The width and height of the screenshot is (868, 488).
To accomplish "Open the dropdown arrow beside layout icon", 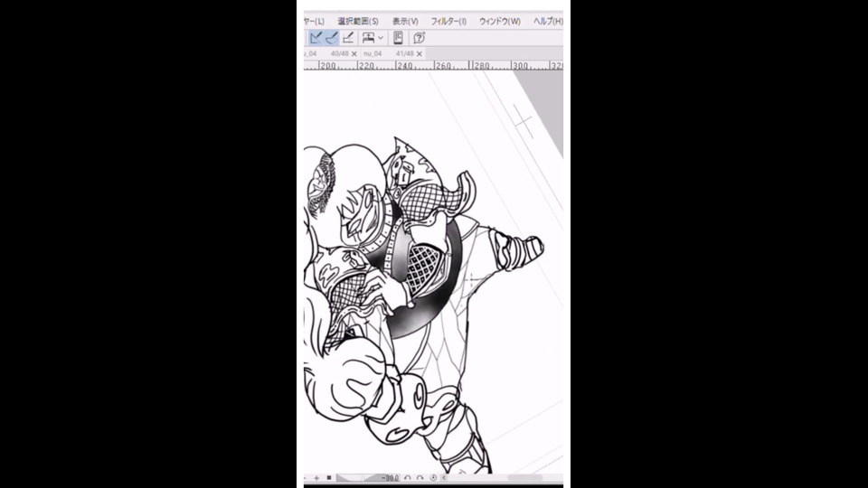I will tap(381, 38).
